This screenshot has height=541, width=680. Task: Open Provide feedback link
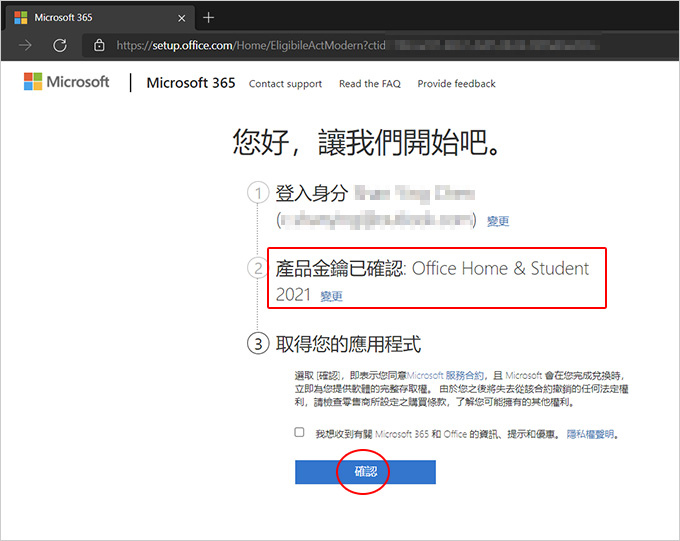(x=456, y=83)
